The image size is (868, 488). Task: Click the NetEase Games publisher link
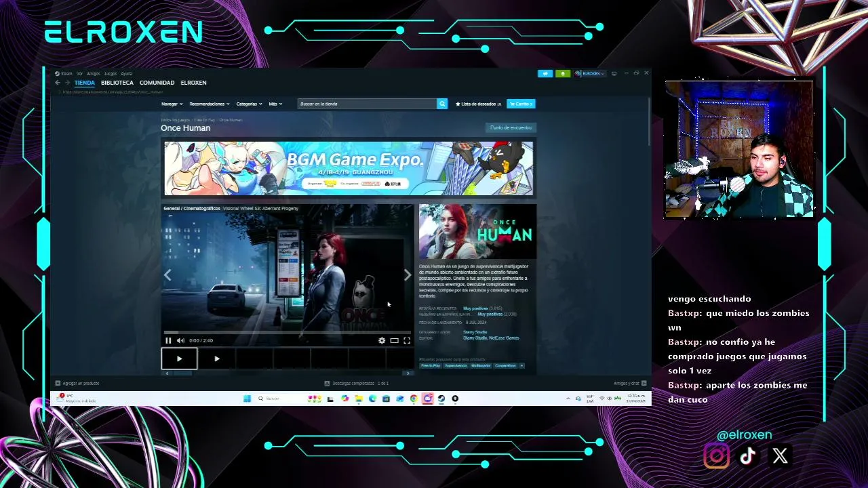504,338
